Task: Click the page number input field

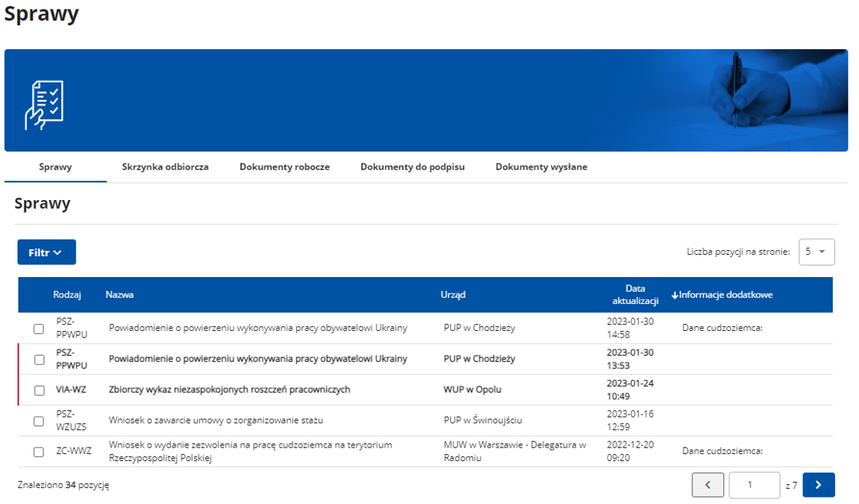Action: (x=753, y=485)
